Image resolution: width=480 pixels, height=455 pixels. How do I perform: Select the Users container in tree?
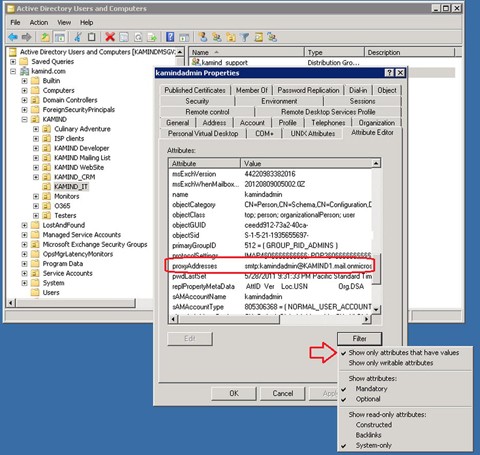tap(51, 292)
